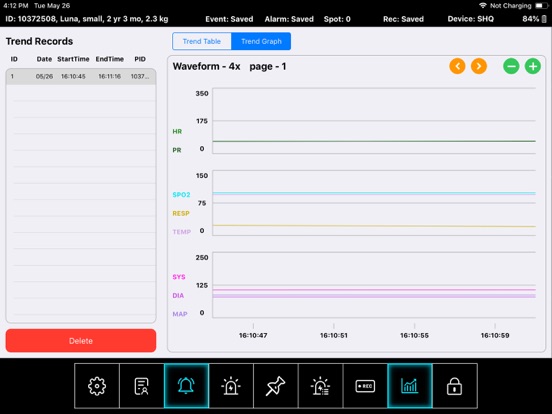This screenshot has height=414, width=552.
Task: Tap the 84% battery level text
Action: point(530,19)
